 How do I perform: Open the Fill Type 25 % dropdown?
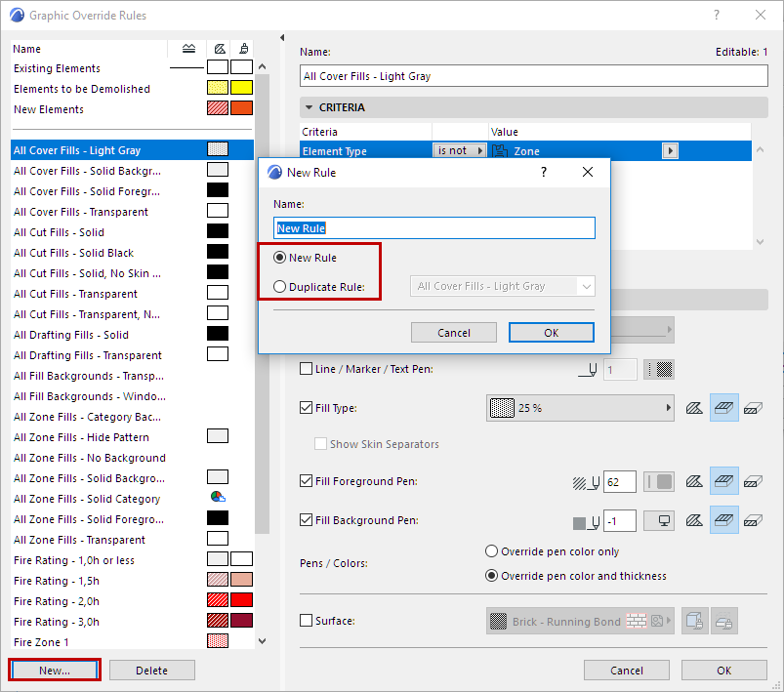[580, 408]
